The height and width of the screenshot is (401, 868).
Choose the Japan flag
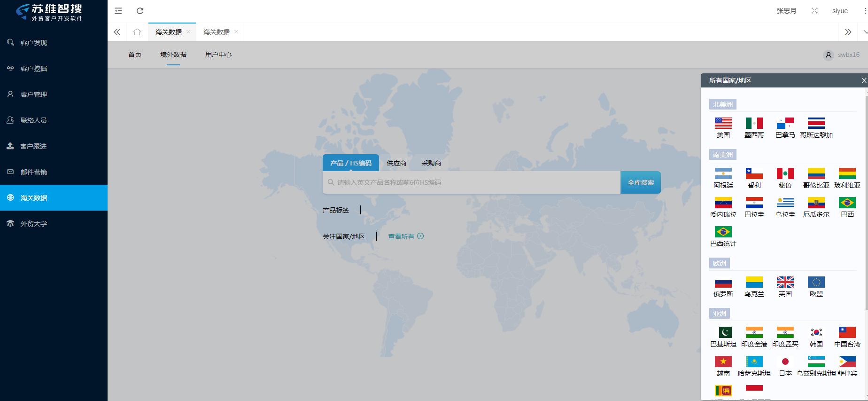click(x=785, y=362)
